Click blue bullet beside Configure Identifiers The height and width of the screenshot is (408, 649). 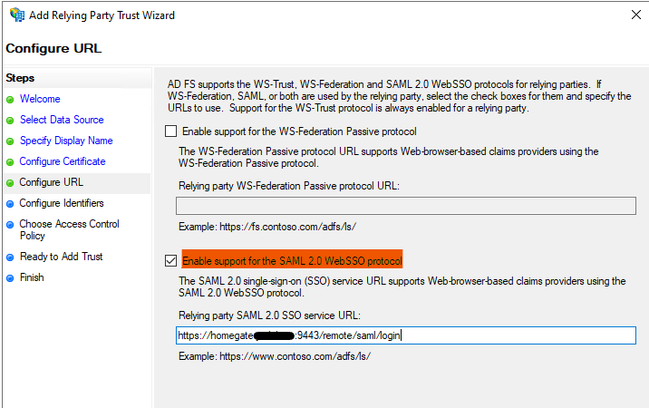pyautogui.click(x=10, y=204)
